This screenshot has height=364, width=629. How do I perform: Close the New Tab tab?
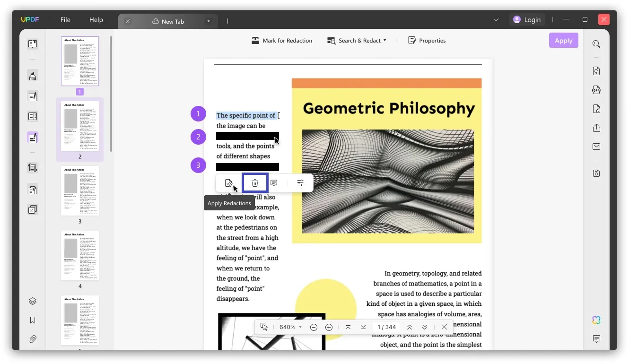[128, 21]
